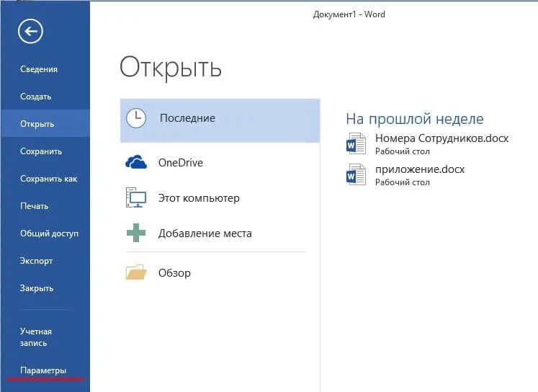Select Сохранить in the sidebar
Screen dimensions: 538x392
[41, 151]
